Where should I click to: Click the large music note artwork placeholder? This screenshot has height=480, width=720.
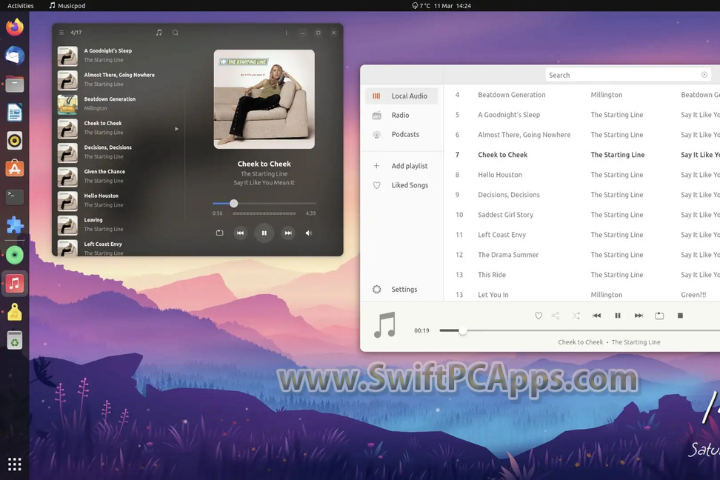point(385,325)
